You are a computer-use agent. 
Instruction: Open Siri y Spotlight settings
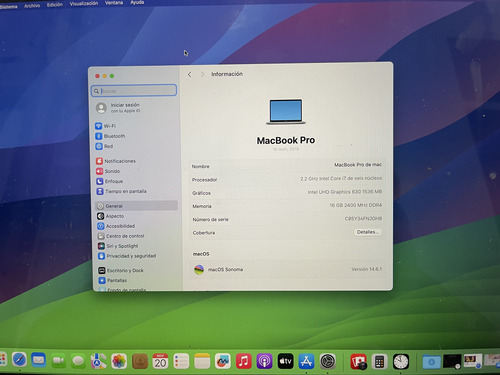(118, 246)
